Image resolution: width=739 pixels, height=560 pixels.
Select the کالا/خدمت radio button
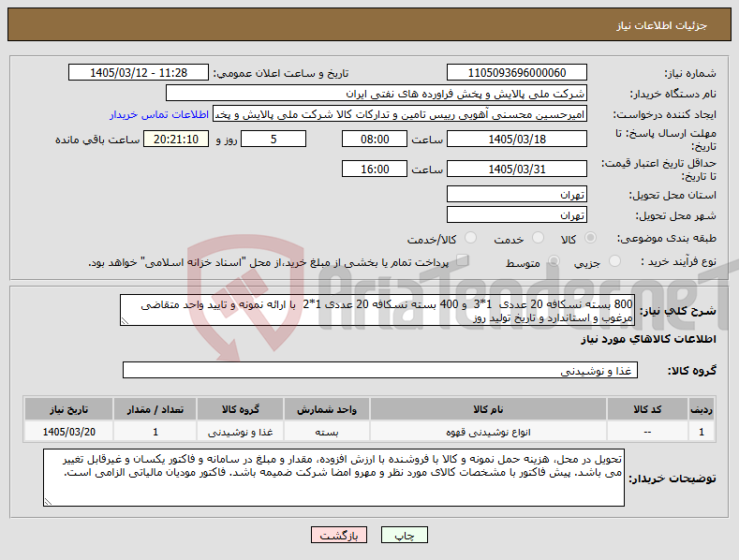(470, 238)
